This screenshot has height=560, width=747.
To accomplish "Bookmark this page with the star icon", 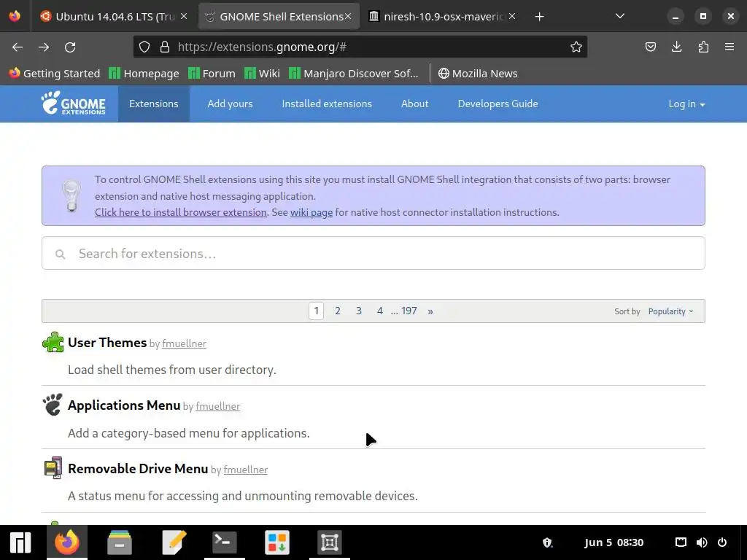I will point(576,47).
